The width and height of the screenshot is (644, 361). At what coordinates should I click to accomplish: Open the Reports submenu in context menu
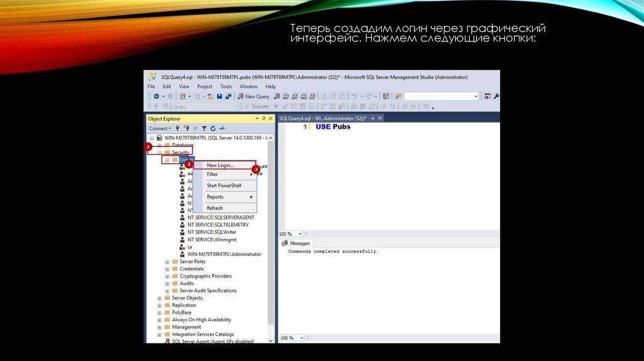tap(225, 197)
